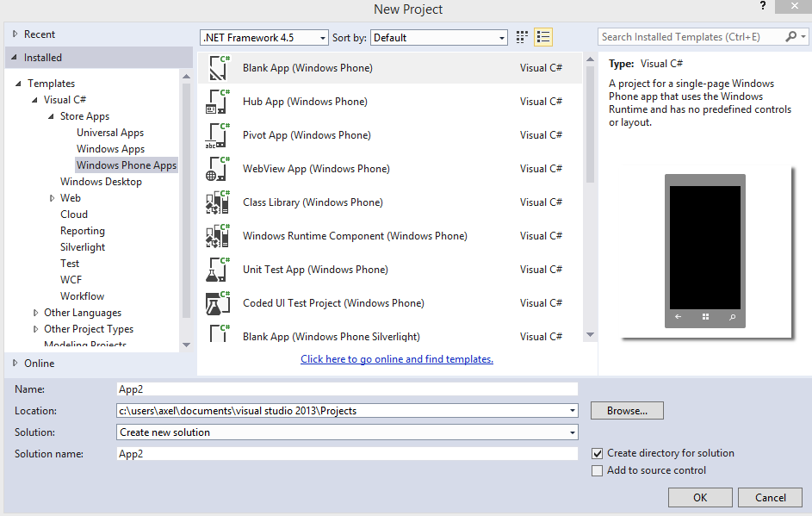Expand the Recent section

click(15, 34)
